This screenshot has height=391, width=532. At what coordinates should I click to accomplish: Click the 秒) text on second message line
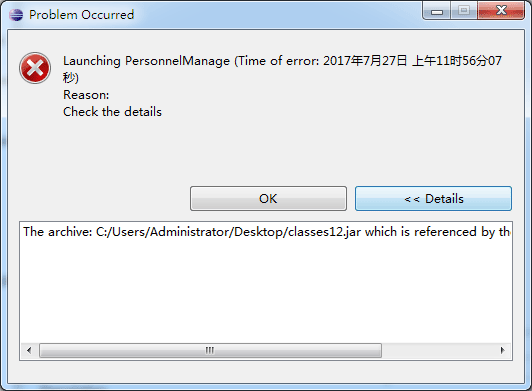(71, 78)
